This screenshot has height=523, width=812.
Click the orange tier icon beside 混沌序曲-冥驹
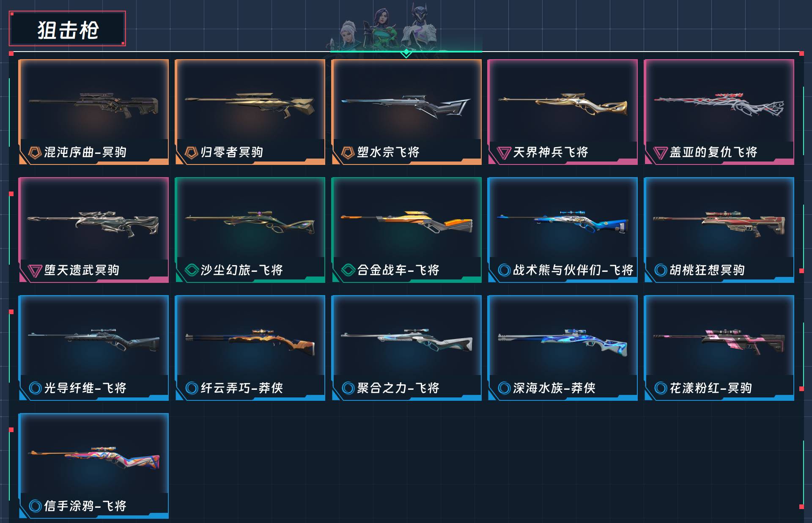coord(35,152)
